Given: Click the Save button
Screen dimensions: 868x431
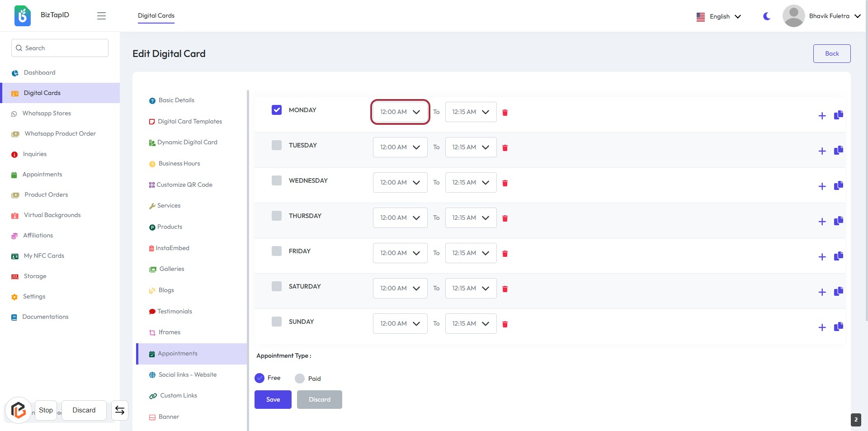Looking at the screenshot, I should (x=273, y=399).
